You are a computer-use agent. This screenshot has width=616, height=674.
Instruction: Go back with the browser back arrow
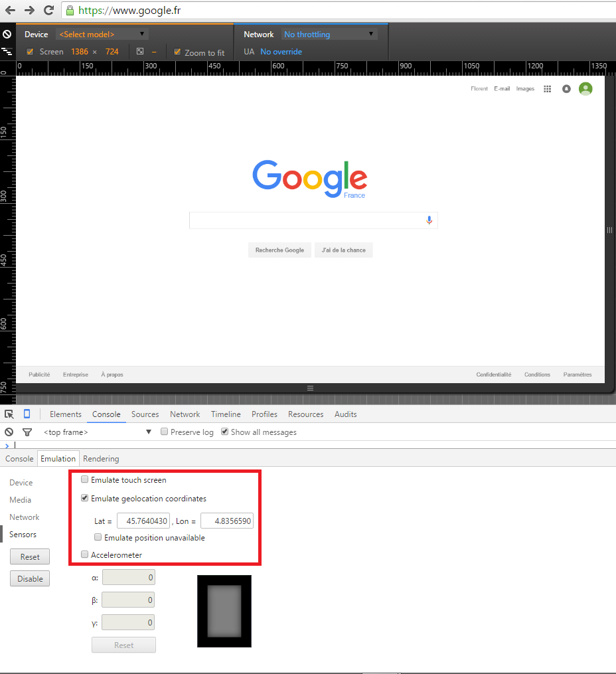[11, 11]
